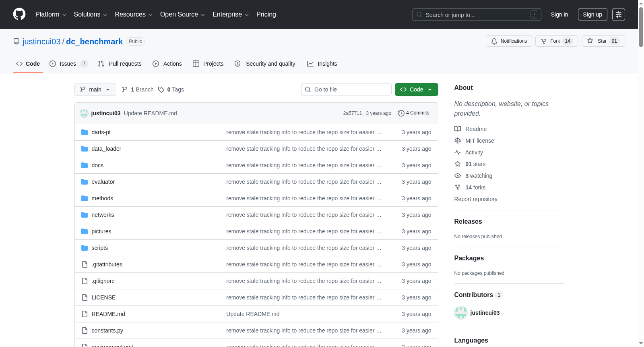This screenshot has width=644, height=347.
Task: Click the file icon beside LICENSE
Action: pos(85,297)
